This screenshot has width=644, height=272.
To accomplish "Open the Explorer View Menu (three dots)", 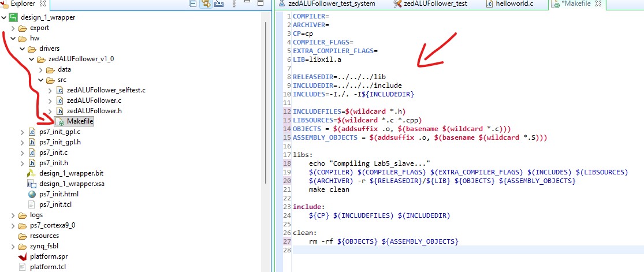I will pos(233,5).
